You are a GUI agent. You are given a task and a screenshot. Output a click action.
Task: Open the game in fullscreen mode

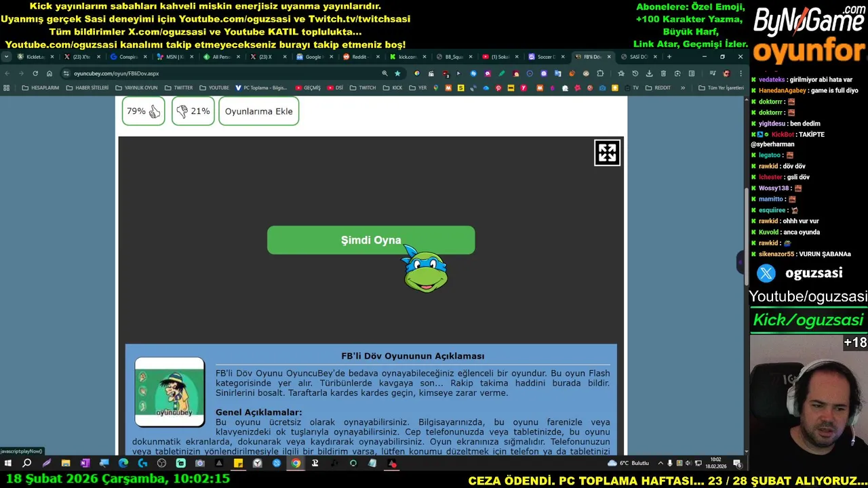(607, 152)
